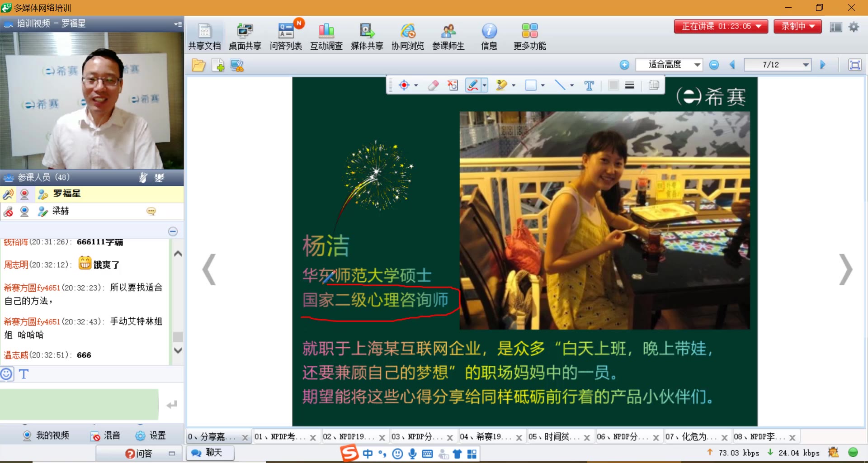
Task: Switch to tab 07、化危为...
Action: pyautogui.click(x=691, y=437)
